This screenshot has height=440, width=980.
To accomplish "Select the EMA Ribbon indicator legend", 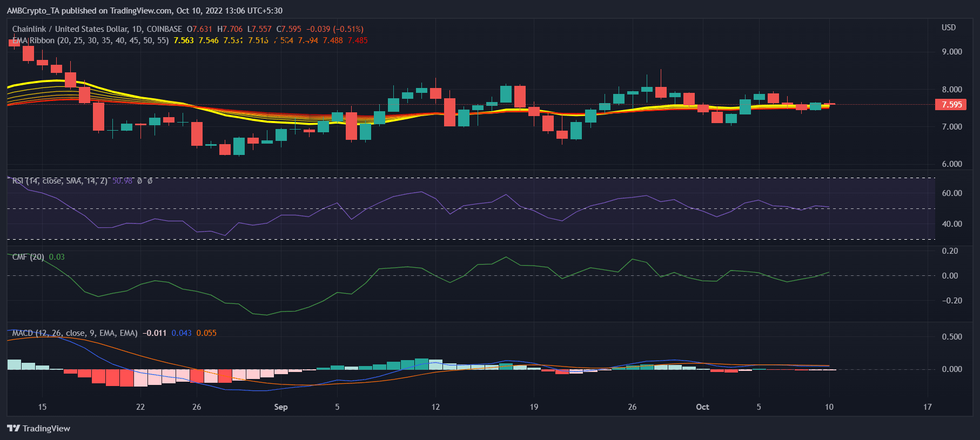I will point(33,40).
